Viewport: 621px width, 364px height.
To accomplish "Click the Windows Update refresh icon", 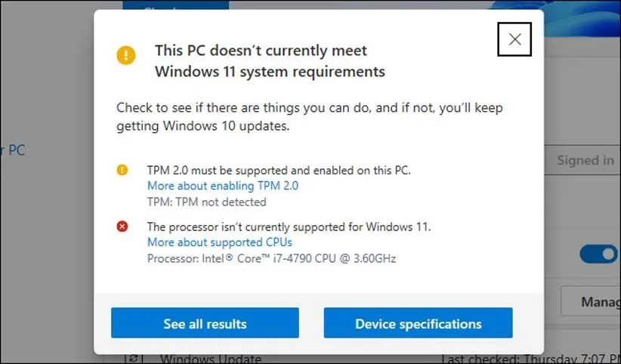I will [135, 359].
